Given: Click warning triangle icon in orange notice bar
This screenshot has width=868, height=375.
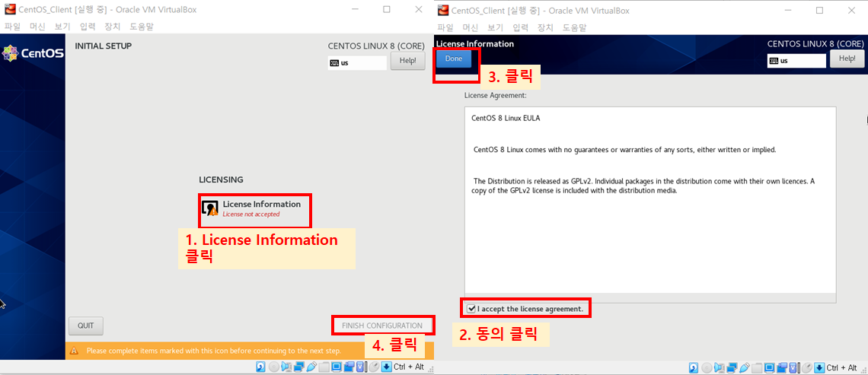Looking at the screenshot, I should pyautogui.click(x=75, y=351).
